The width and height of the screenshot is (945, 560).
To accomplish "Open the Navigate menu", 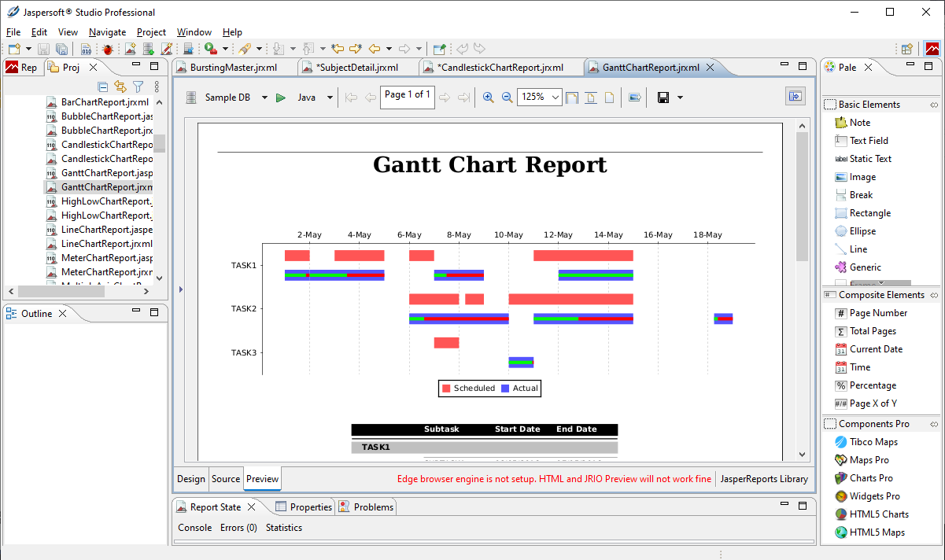I will coord(107,32).
